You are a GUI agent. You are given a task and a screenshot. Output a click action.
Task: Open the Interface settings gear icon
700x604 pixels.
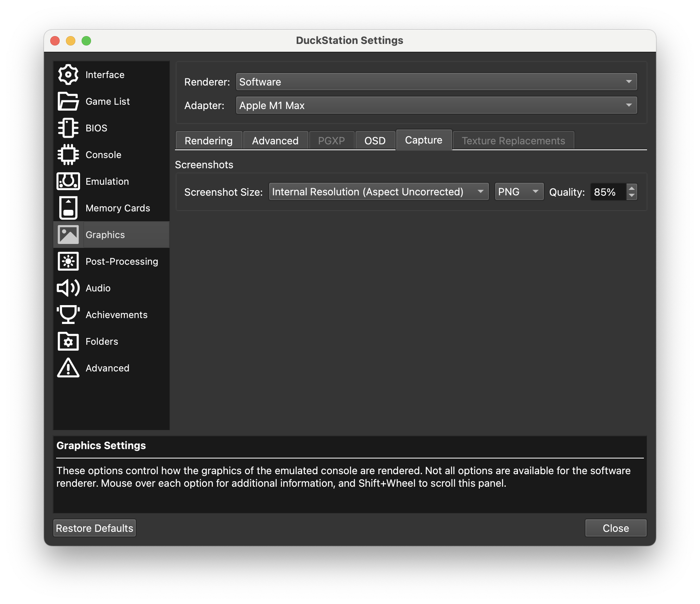[x=68, y=75]
